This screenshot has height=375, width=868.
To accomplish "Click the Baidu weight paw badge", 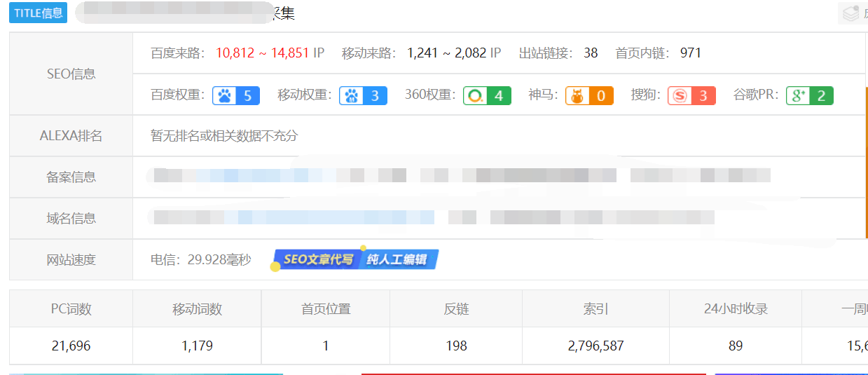I will [236, 95].
